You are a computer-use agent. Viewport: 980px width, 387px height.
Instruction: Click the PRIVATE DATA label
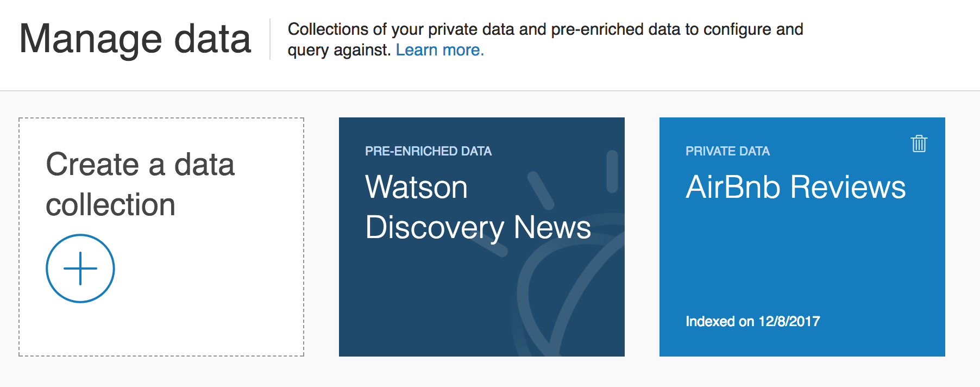(727, 151)
